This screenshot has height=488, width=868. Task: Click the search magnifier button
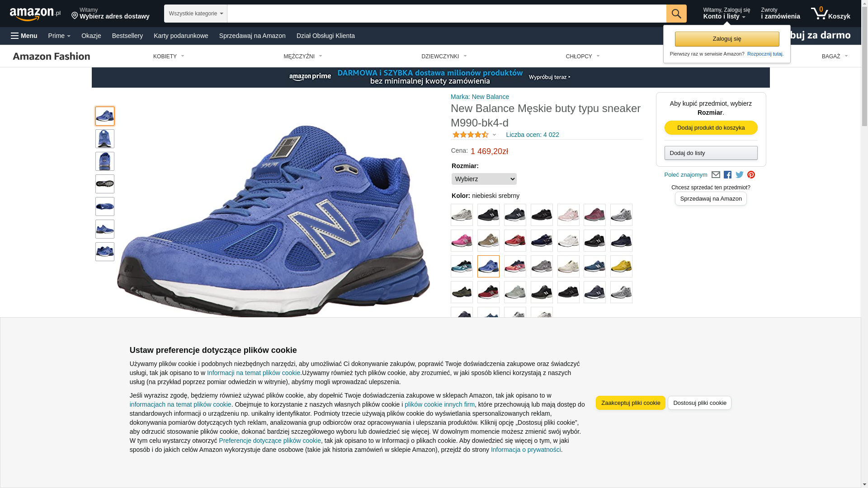pyautogui.click(x=676, y=14)
